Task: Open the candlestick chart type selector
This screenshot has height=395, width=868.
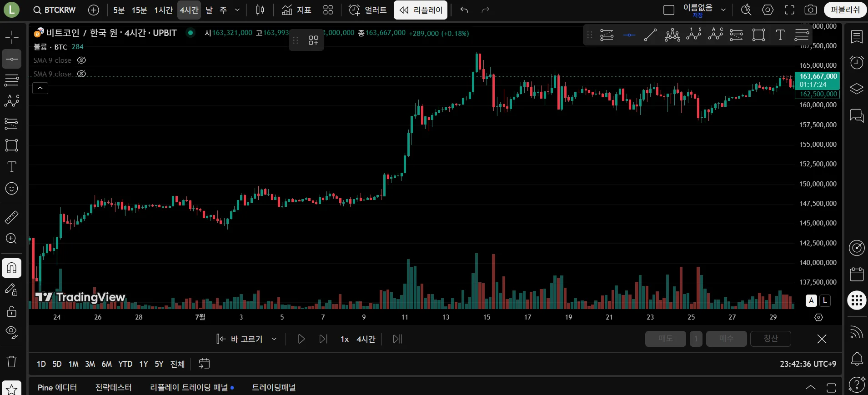Action: coord(260,10)
